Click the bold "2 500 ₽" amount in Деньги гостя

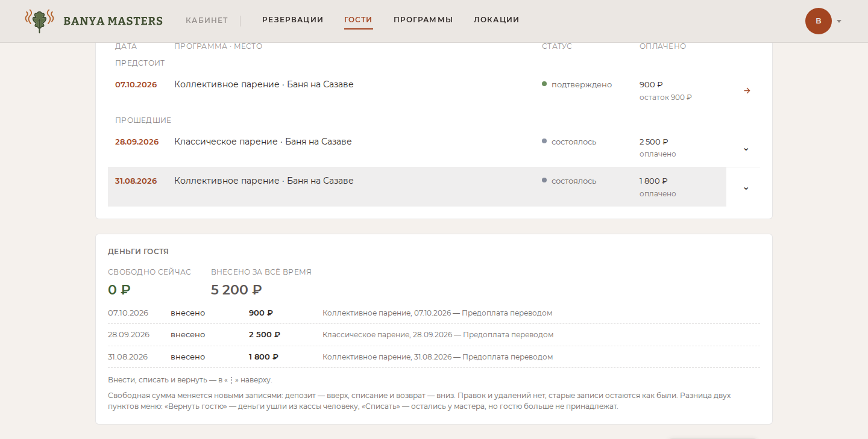point(265,335)
